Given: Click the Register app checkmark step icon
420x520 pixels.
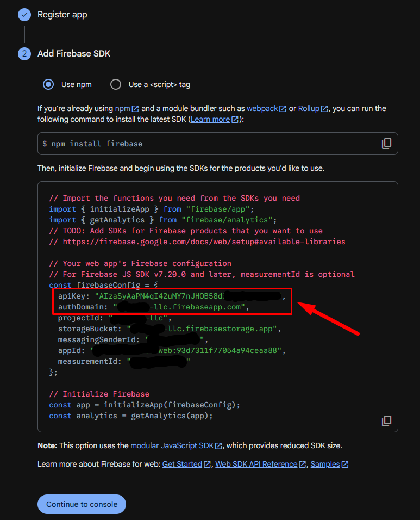Looking at the screenshot, I should click(x=24, y=15).
